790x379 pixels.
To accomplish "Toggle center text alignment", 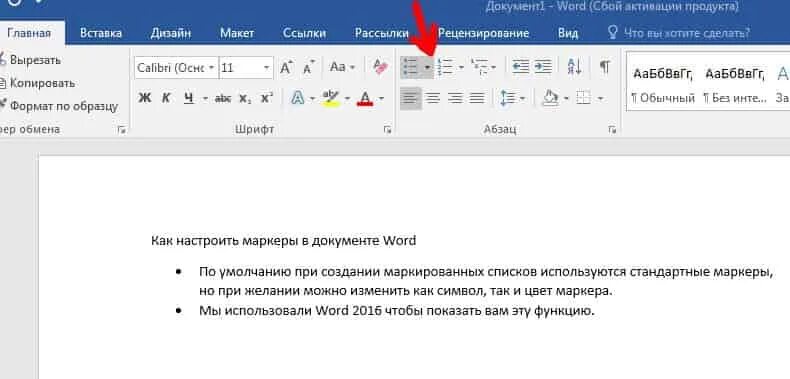I will [433, 98].
